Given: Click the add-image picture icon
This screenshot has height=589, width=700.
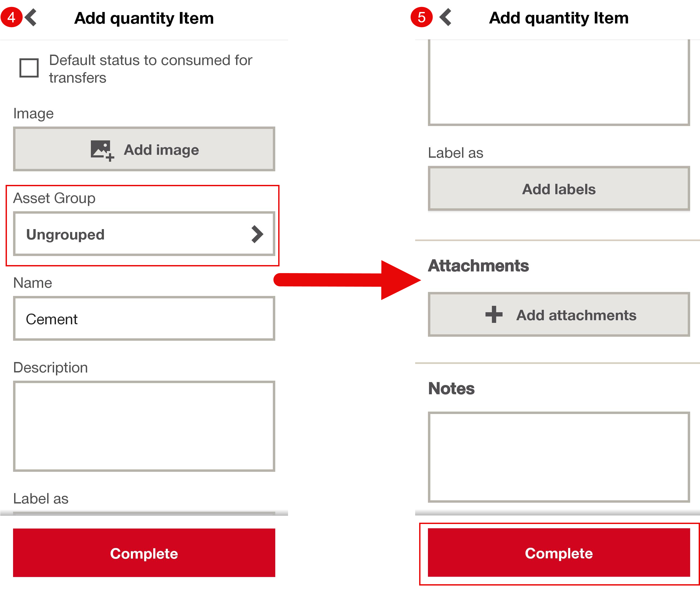Looking at the screenshot, I should [x=102, y=150].
